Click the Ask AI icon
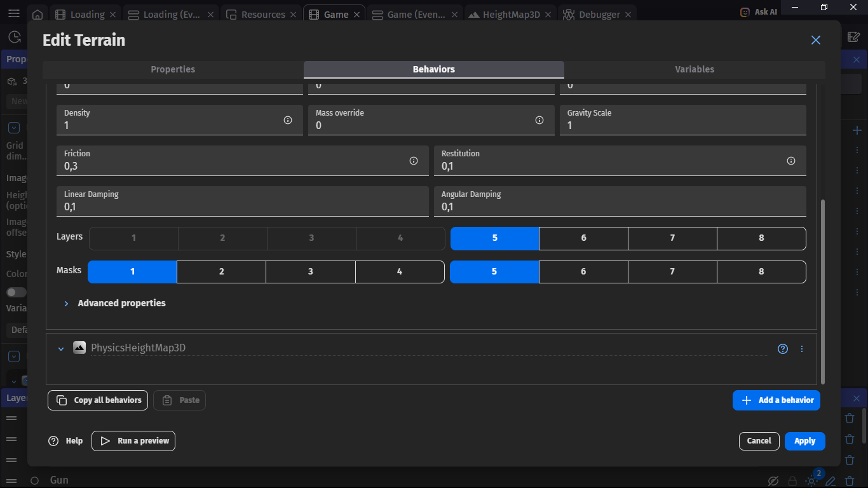This screenshot has width=868, height=488. click(x=745, y=12)
